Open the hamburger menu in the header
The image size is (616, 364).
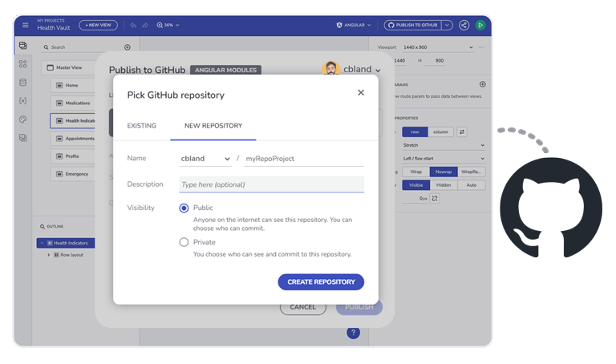(x=25, y=25)
